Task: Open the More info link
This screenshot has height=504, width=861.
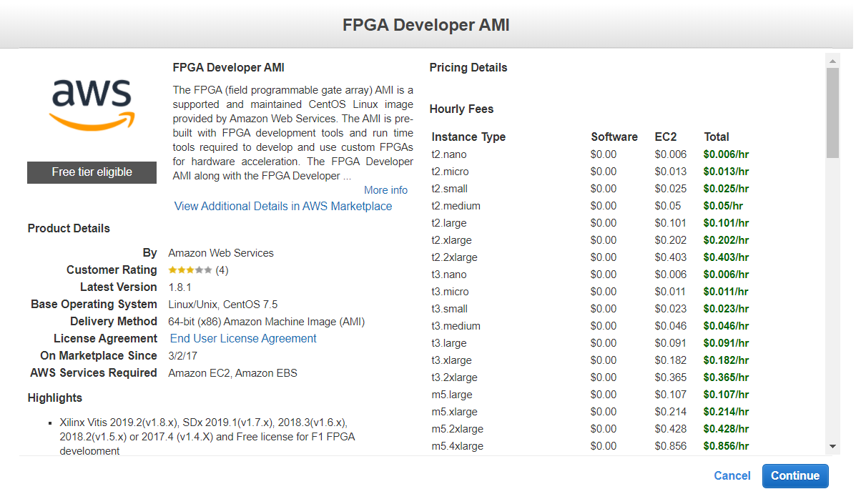Action: tap(385, 190)
